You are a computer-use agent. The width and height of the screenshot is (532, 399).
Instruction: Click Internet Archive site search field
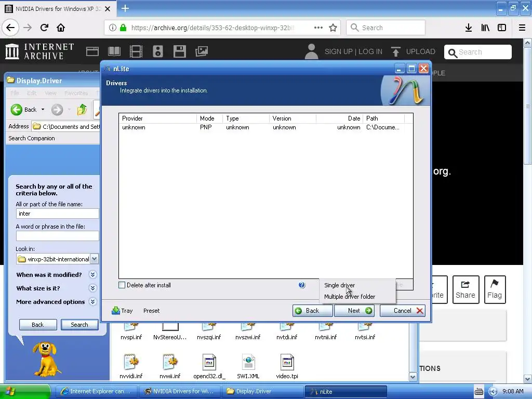tap(478, 52)
